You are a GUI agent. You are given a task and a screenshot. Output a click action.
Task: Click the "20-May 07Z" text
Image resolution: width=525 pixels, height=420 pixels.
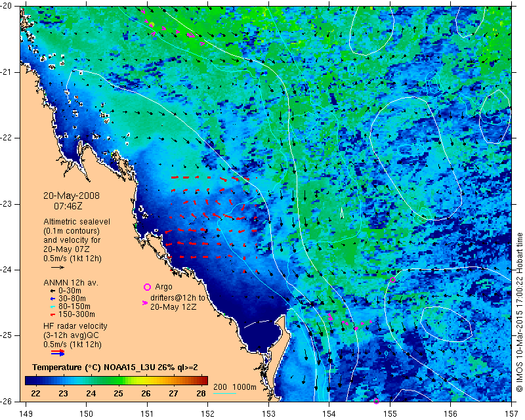[66, 249]
